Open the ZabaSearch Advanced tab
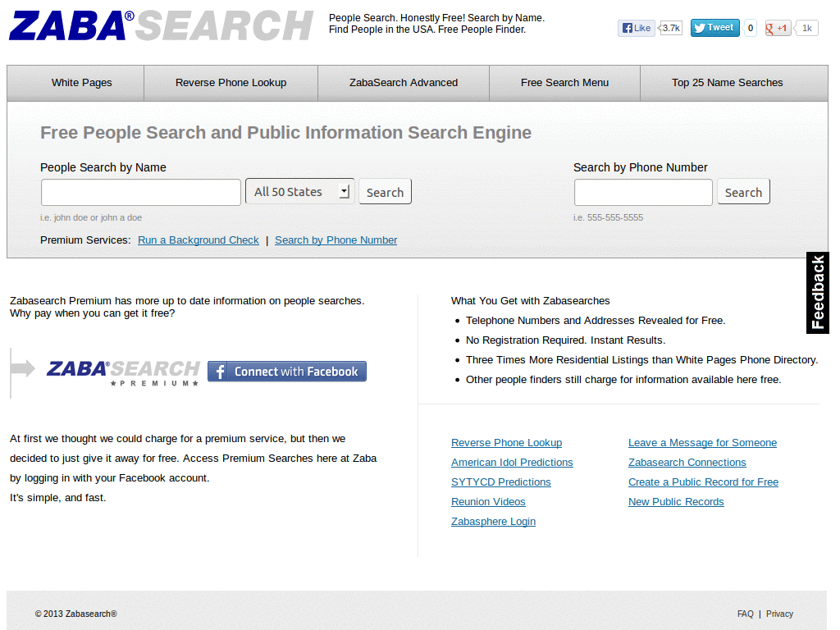The image size is (840, 630). coord(404,83)
